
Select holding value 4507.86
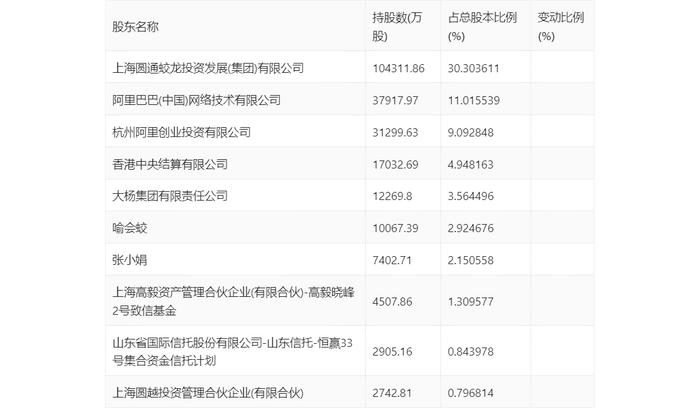click(x=392, y=302)
